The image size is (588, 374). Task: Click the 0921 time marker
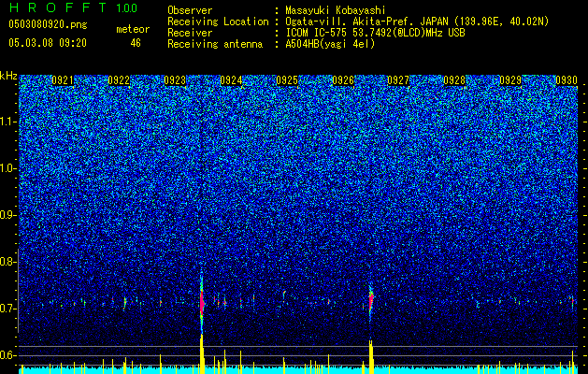pos(63,80)
